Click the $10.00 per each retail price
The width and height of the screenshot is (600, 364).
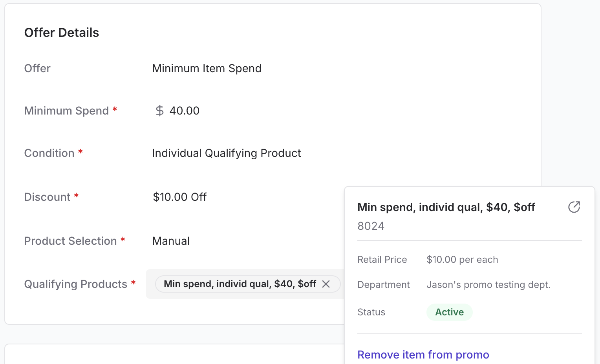point(462,260)
